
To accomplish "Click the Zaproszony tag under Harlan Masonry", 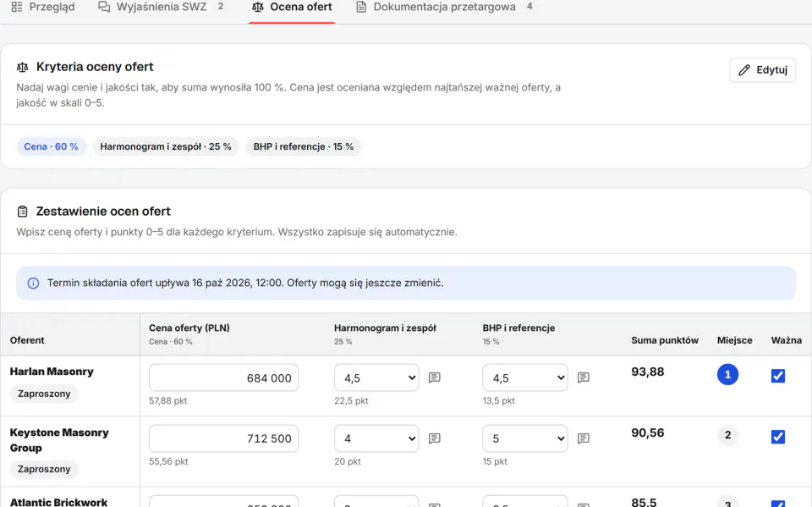I will [44, 394].
